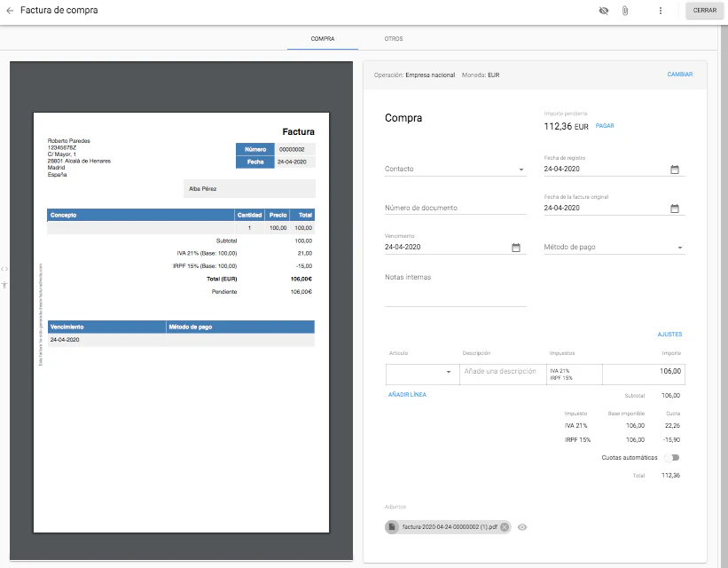Image resolution: width=728 pixels, height=568 pixels.
Task: Switch to the OTROS tab
Action: point(394,39)
